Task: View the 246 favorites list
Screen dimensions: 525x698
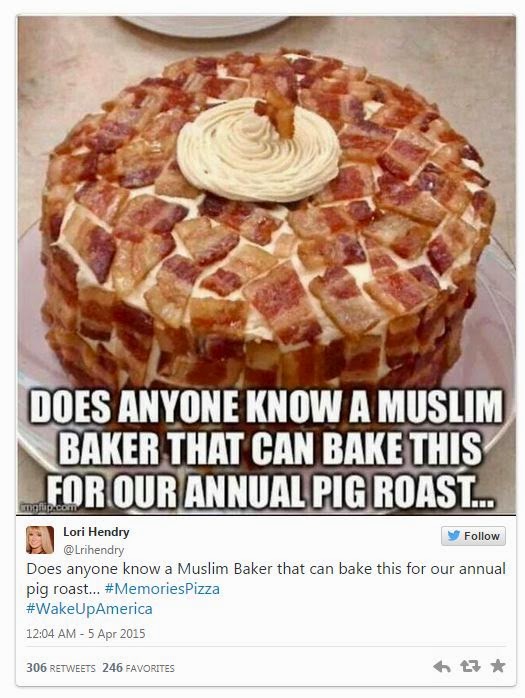Action: pyautogui.click(x=138, y=668)
